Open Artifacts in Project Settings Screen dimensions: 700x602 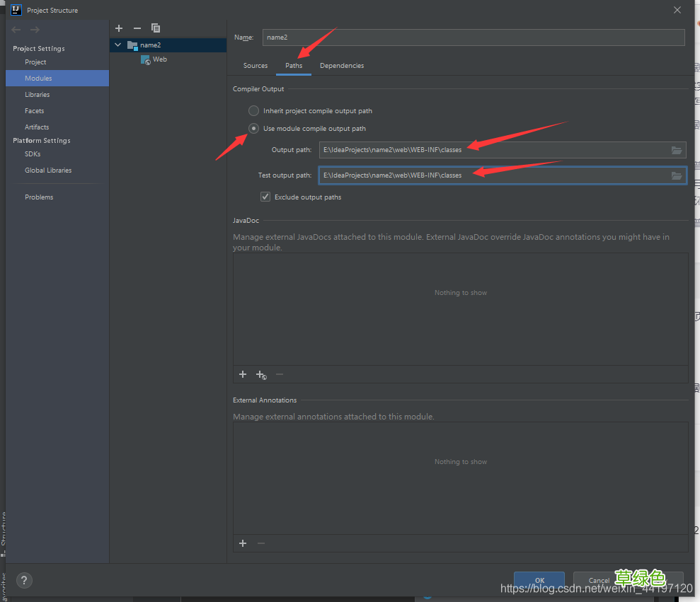37,127
